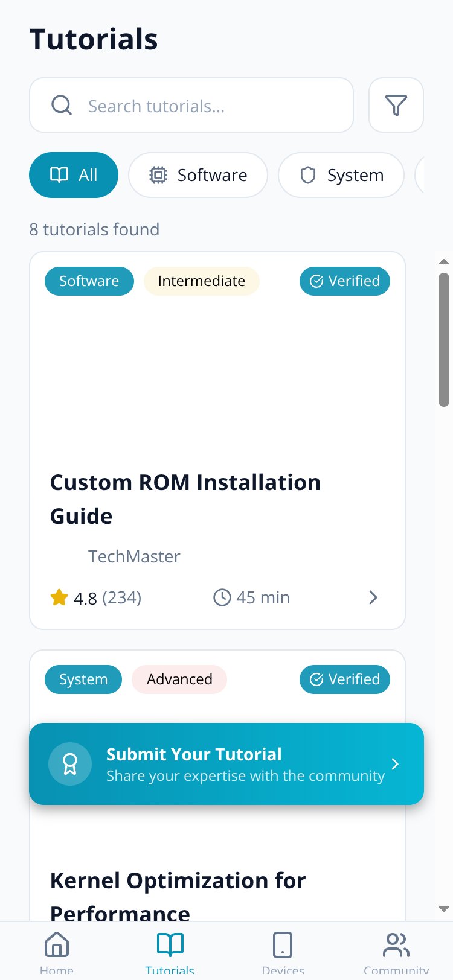453x980 pixels.
Task: Open Devices via the phone icon
Action: [283, 944]
